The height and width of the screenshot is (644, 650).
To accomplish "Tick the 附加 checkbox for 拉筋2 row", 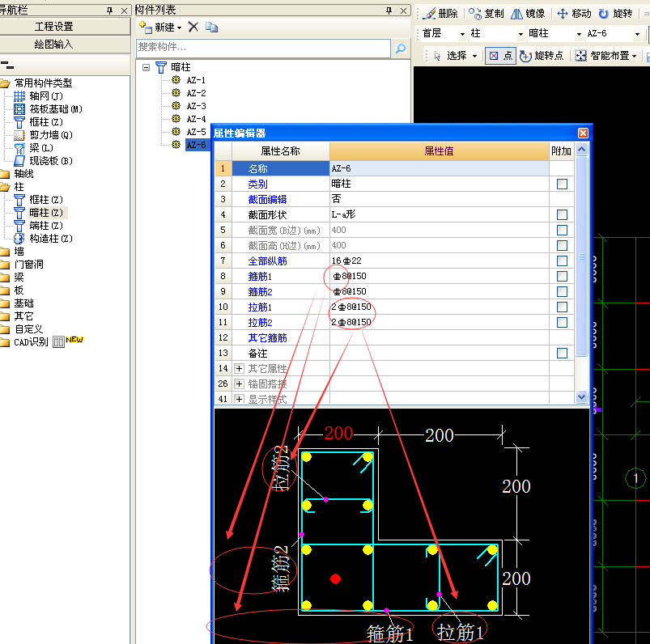I will 562,323.
